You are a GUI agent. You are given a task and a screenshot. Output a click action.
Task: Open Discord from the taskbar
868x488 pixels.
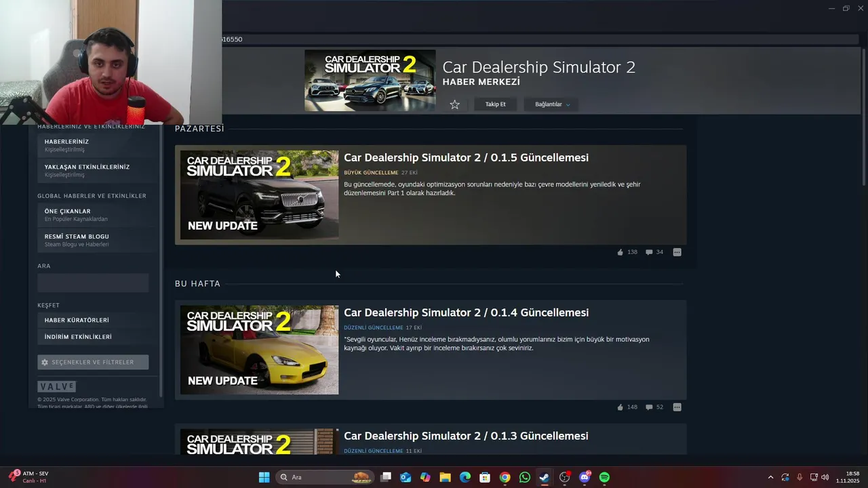click(585, 477)
